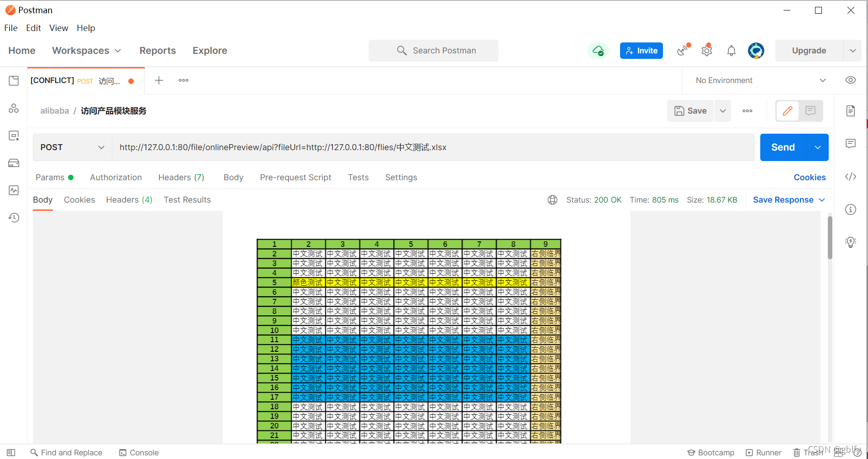Expand the Save options dropdown arrow
Viewport: 868px width, 459px height.
(723, 111)
